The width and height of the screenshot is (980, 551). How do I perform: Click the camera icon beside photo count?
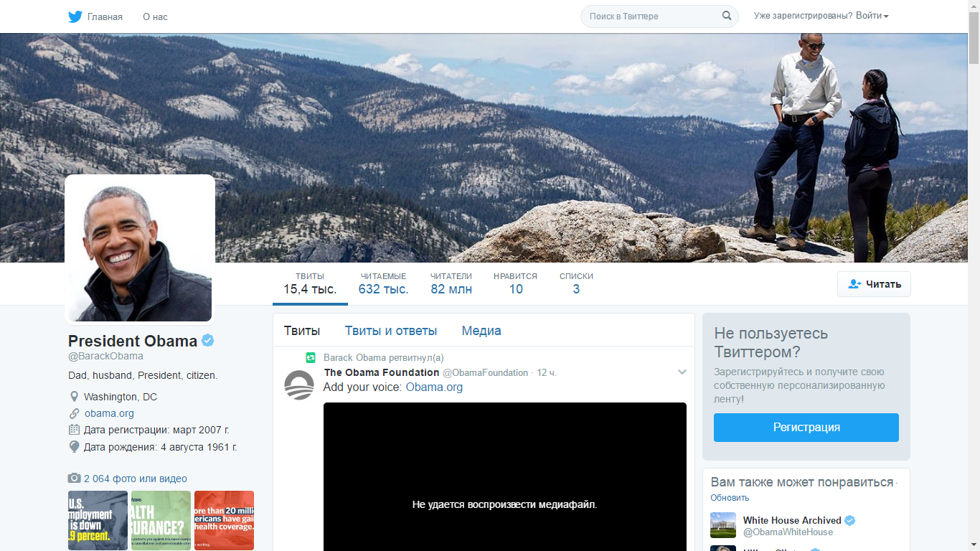pyautogui.click(x=75, y=479)
